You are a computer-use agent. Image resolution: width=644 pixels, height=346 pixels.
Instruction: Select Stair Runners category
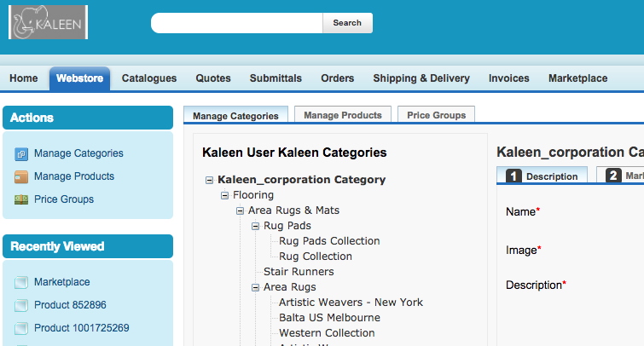pyautogui.click(x=299, y=272)
